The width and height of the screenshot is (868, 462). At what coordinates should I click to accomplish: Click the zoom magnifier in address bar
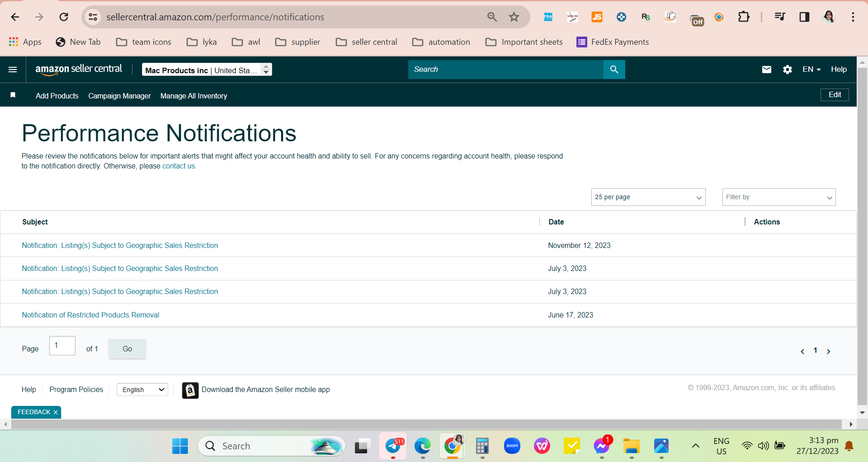click(492, 17)
